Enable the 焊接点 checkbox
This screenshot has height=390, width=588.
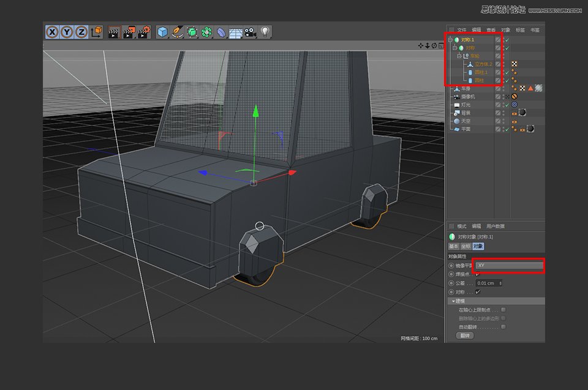(x=477, y=274)
